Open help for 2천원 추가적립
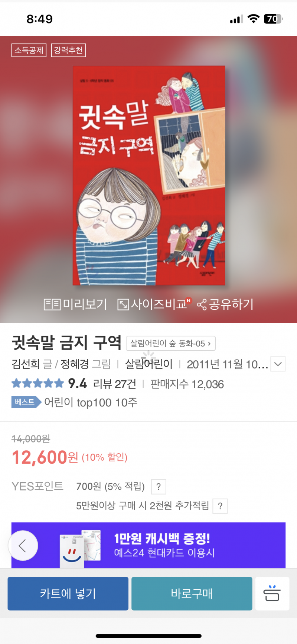Image resolution: width=297 pixels, height=644 pixels. click(220, 506)
